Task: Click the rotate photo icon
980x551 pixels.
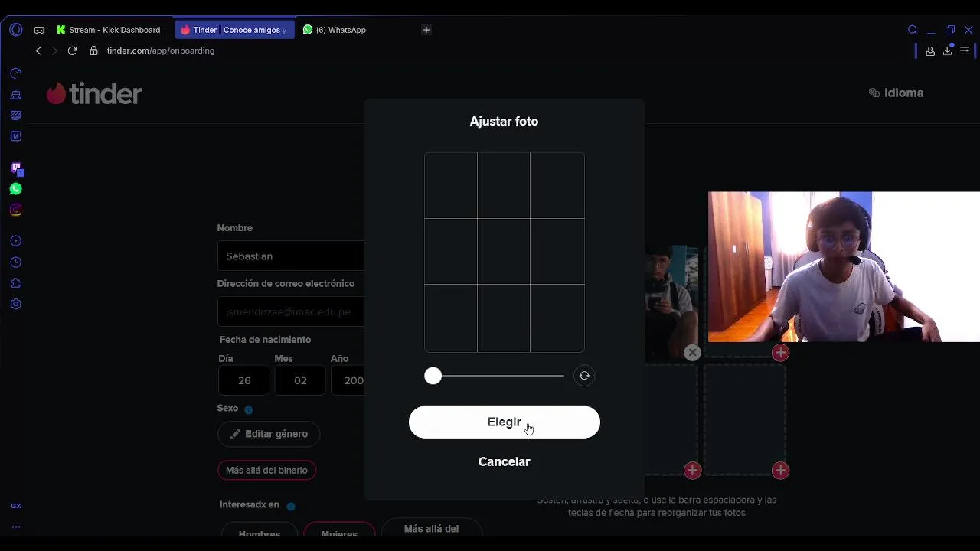Action: (x=584, y=376)
